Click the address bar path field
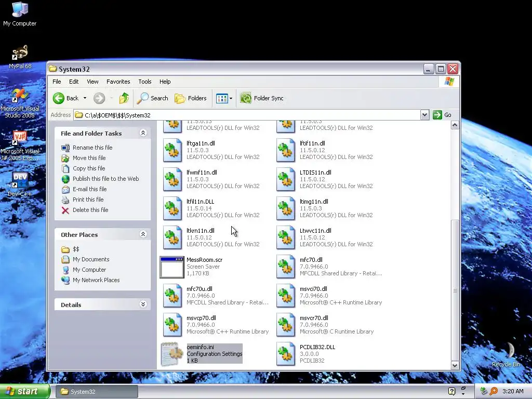The image size is (532, 399). tap(247, 115)
